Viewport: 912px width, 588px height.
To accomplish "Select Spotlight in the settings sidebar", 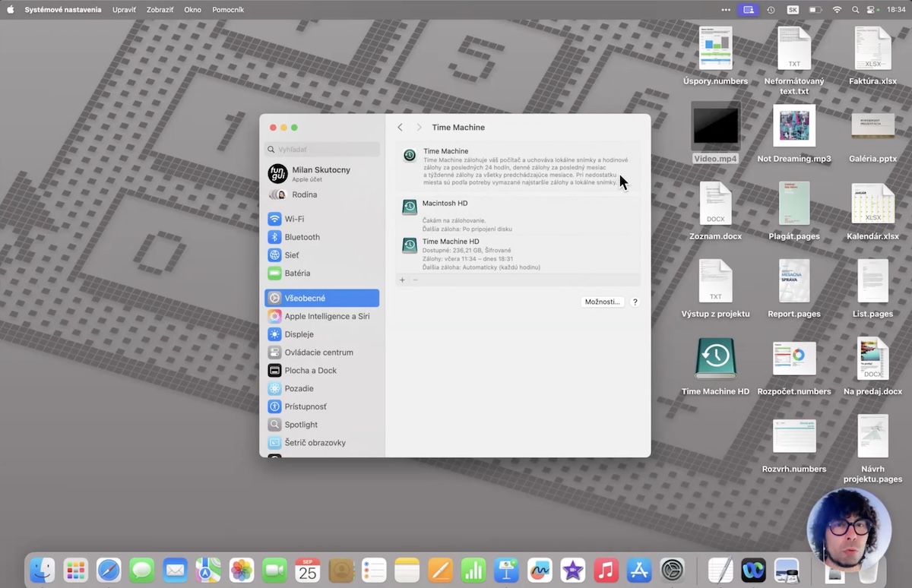I will [301, 425].
